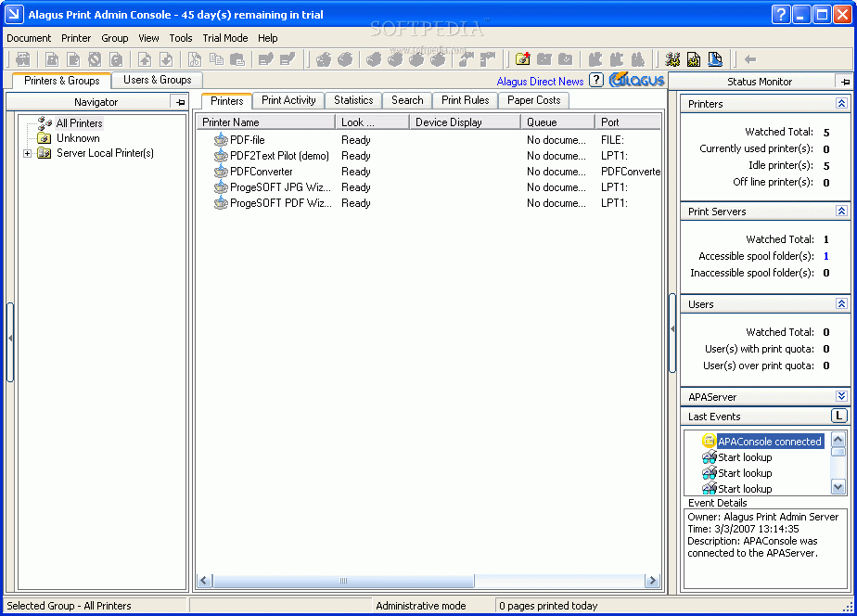
Task: Switch to the Users & Groups tab
Action: pos(158,80)
